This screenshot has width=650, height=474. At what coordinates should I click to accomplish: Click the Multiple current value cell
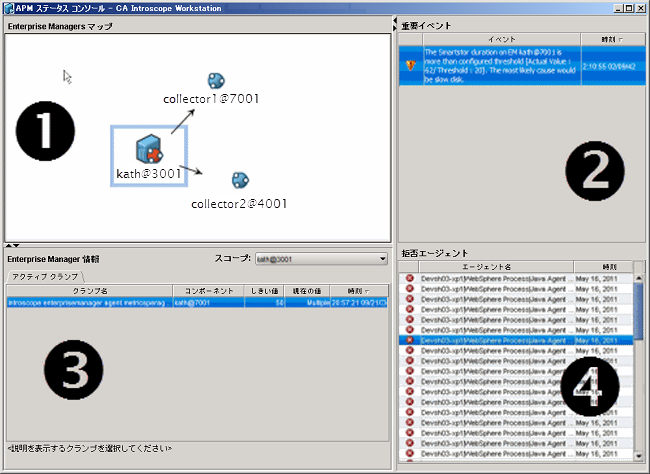(x=307, y=303)
